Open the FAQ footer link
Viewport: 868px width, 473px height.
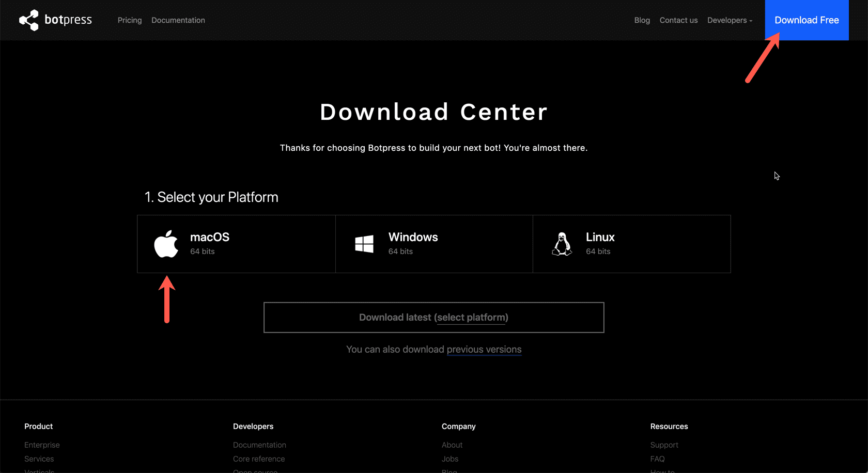pyautogui.click(x=658, y=459)
